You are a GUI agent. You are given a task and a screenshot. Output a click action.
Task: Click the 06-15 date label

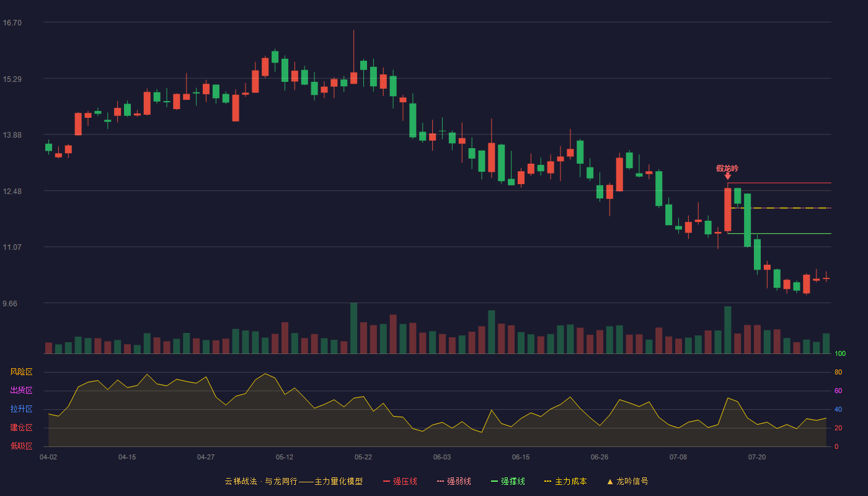[x=521, y=457]
